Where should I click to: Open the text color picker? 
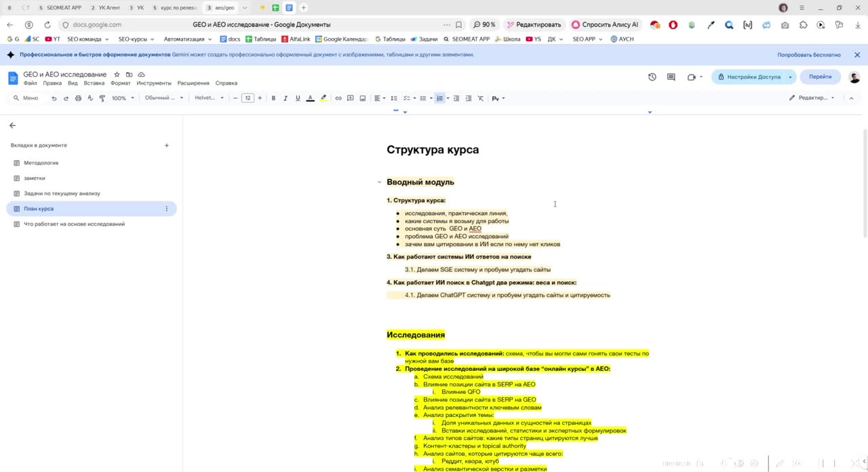point(310,98)
